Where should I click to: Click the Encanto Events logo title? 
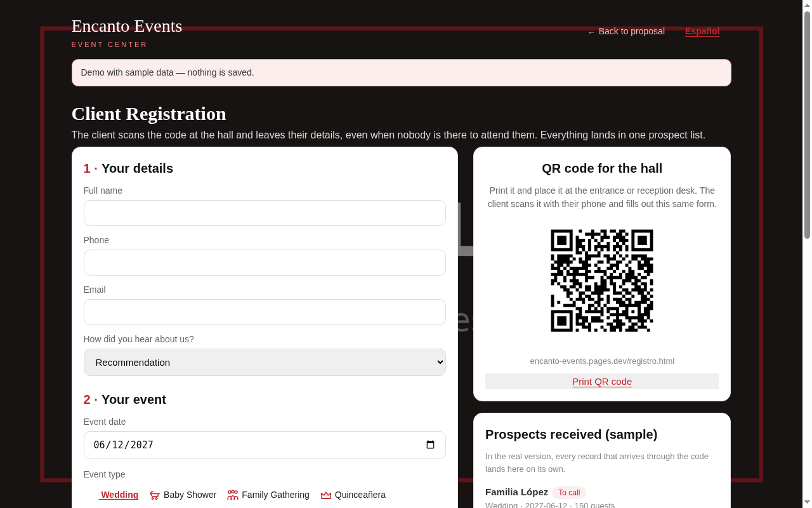pos(127,26)
